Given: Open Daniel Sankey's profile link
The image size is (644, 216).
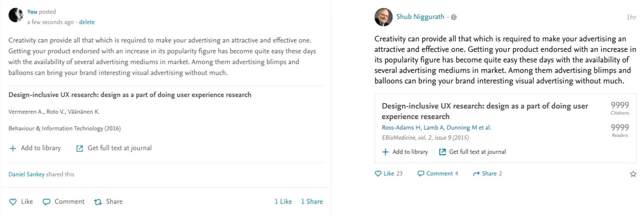Looking at the screenshot, I should pyautogui.click(x=27, y=174).
